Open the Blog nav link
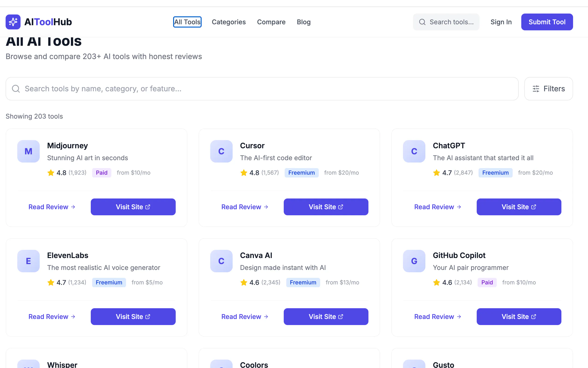Screen dimensions: 588x368 [304, 22]
